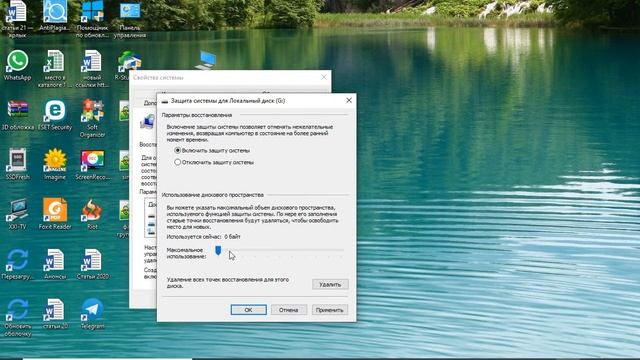The width and height of the screenshot is (640, 360).
Task: Click the "Обновить оболочку" shortcut icon
Action: (17, 318)
